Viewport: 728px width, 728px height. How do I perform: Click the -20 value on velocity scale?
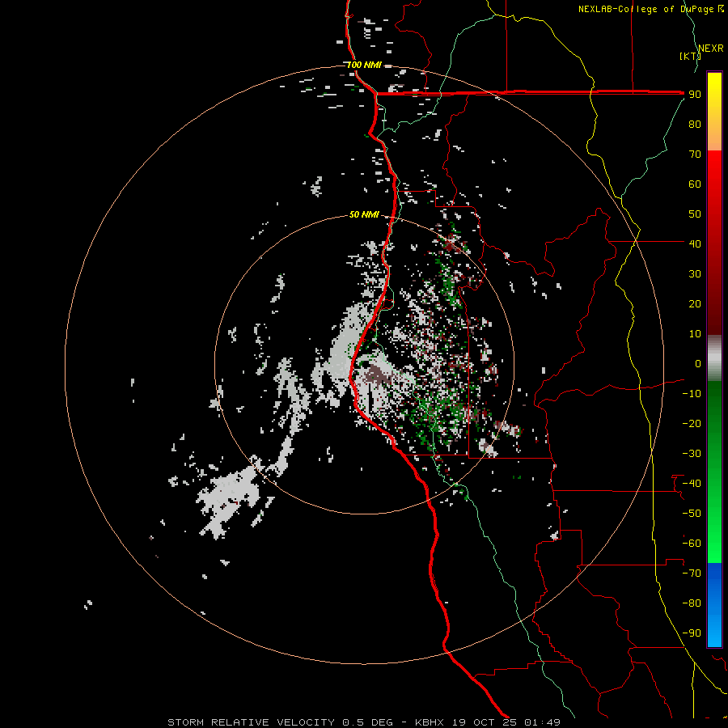(x=692, y=423)
